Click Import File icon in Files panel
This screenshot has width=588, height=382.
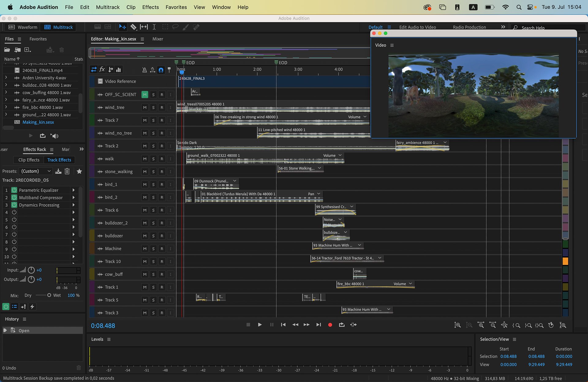pyautogui.click(x=17, y=50)
